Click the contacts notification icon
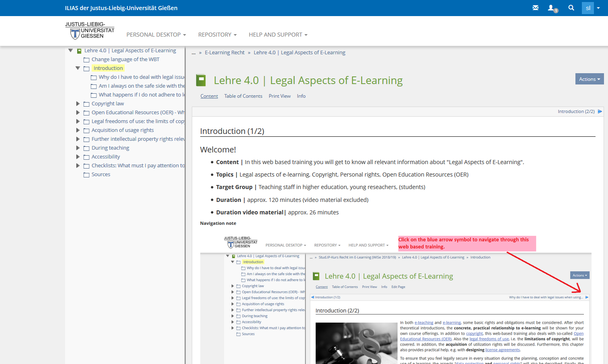This screenshot has height=364, width=608. click(552, 8)
